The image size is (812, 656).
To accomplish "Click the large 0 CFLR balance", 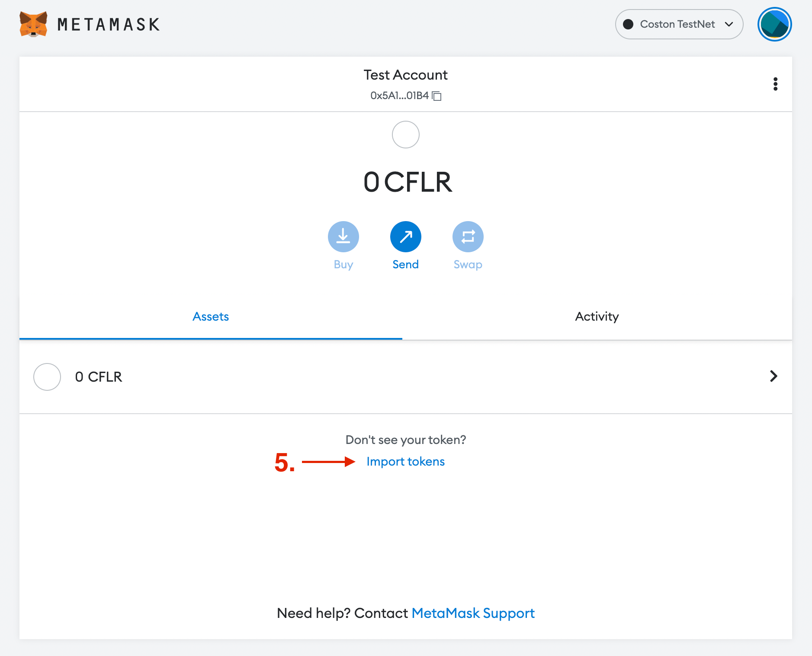I will coord(408,182).
